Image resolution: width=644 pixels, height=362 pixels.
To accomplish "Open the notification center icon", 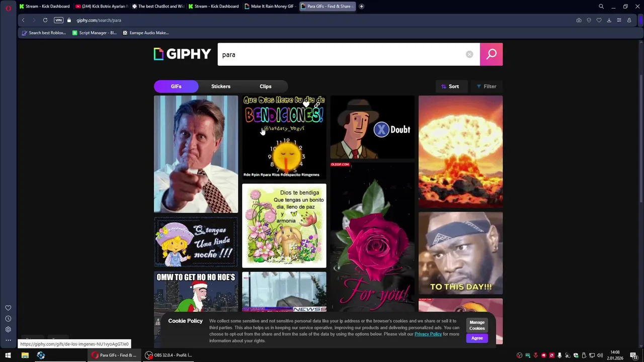I will coord(634,355).
